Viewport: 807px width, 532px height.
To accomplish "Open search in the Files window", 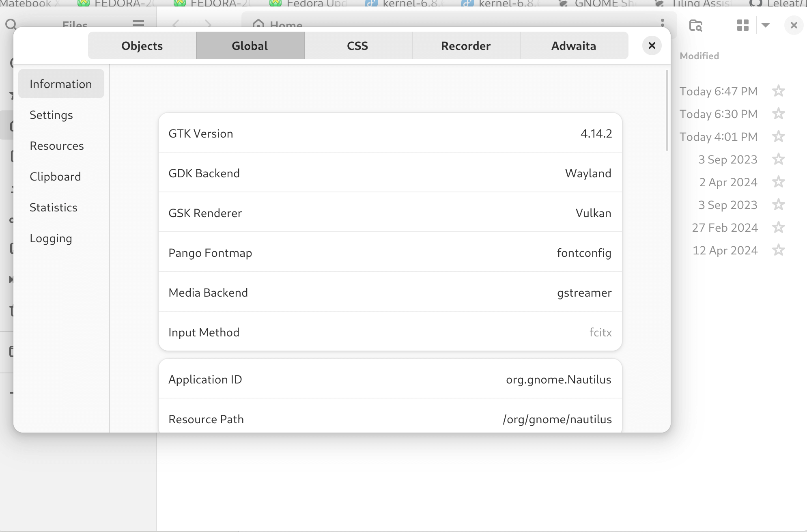I will [x=10, y=24].
